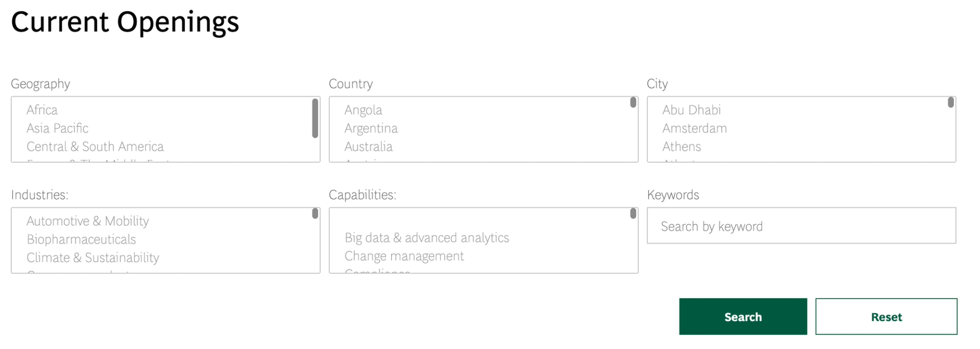Image resolution: width=980 pixels, height=349 pixels.
Task: Click the Reset button
Action: tap(886, 316)
